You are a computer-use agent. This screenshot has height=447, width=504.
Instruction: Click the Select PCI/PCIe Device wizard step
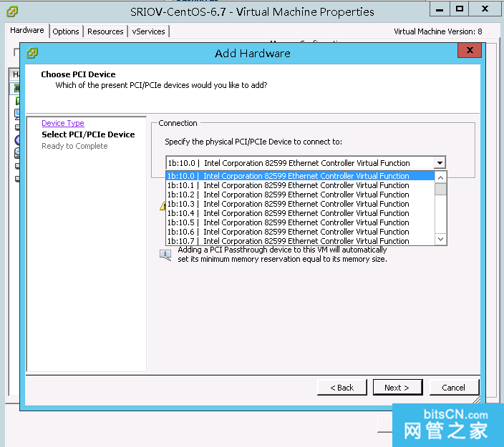point(88,134)
